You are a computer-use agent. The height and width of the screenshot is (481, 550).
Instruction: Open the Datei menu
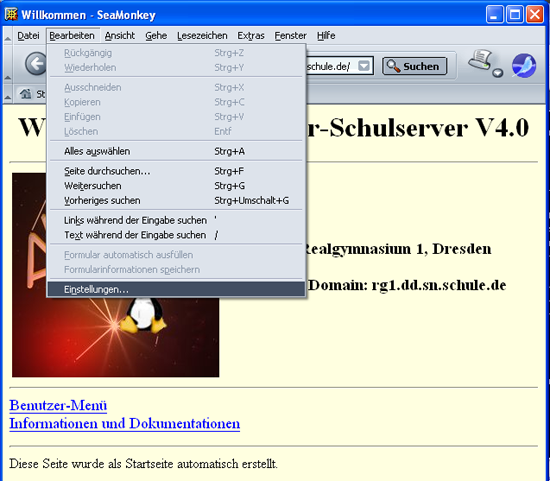(28, 36)
